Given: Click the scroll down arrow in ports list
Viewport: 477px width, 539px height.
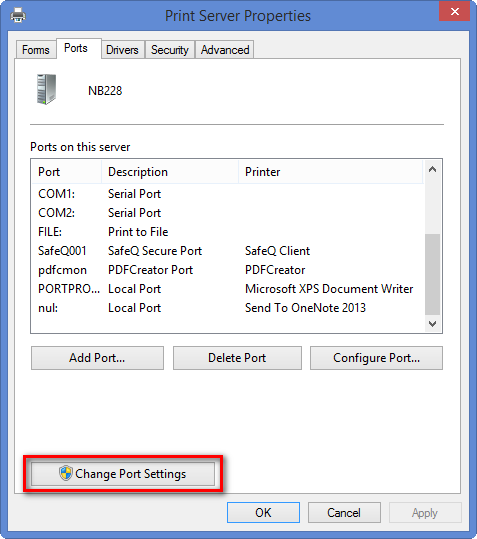Looking at the screenshot, I should click(x=433, y=323).
